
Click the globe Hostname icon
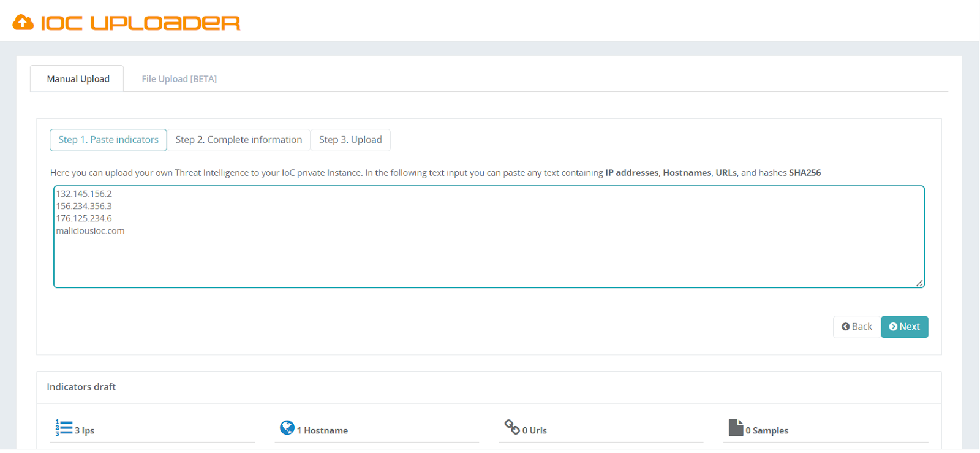[287, 427]
